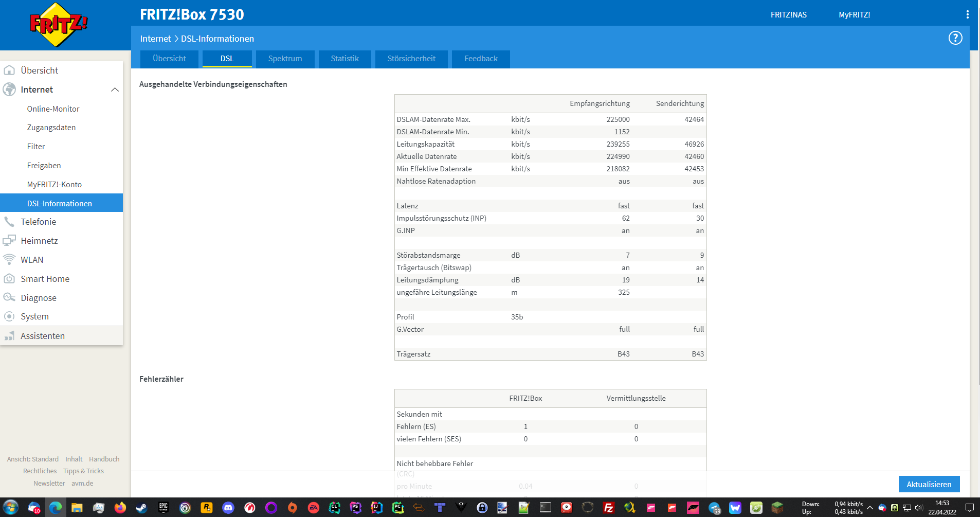Image resolution: width=980 pixels, height=517 pixels.
Task: Click the WLAN wifi icon
Action: coord(9,260)
